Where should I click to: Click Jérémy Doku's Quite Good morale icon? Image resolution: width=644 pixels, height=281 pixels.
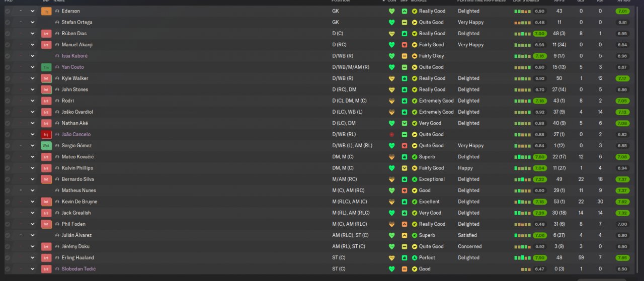415,247
